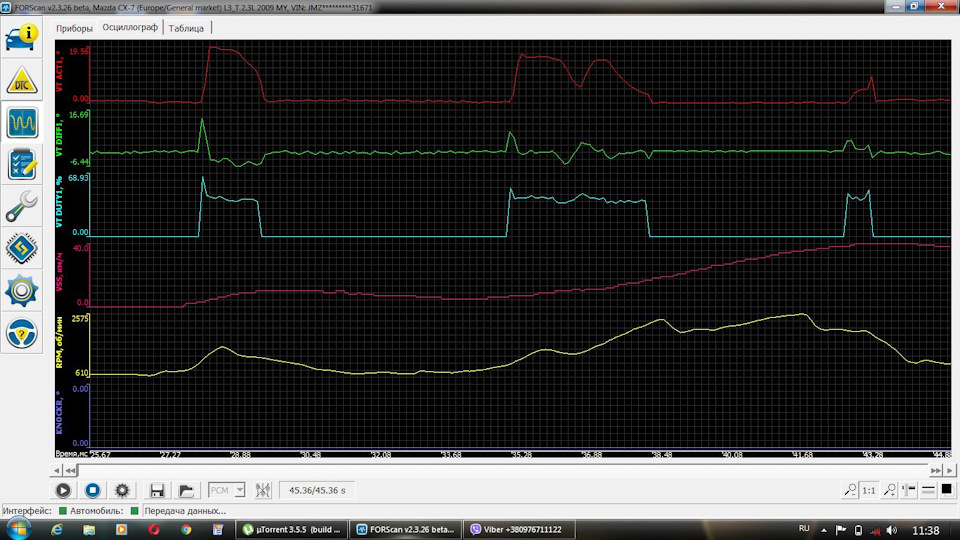Open Windows Media Player taskbar icon

(x=121, y=530)
